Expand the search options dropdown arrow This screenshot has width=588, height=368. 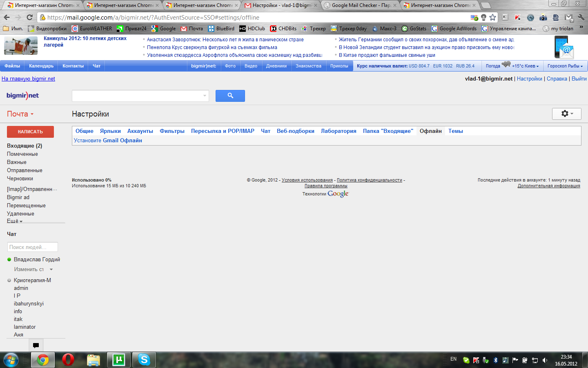(x=205, y=96)
